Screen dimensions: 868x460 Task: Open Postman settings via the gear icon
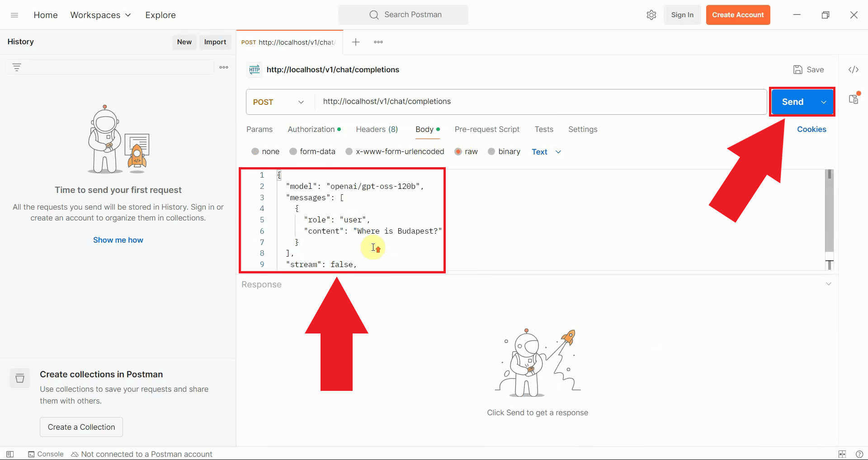[651, 14]
